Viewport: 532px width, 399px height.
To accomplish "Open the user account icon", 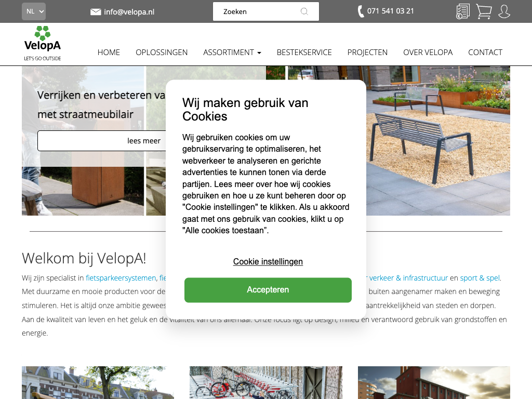I will (x=504, y=11).
